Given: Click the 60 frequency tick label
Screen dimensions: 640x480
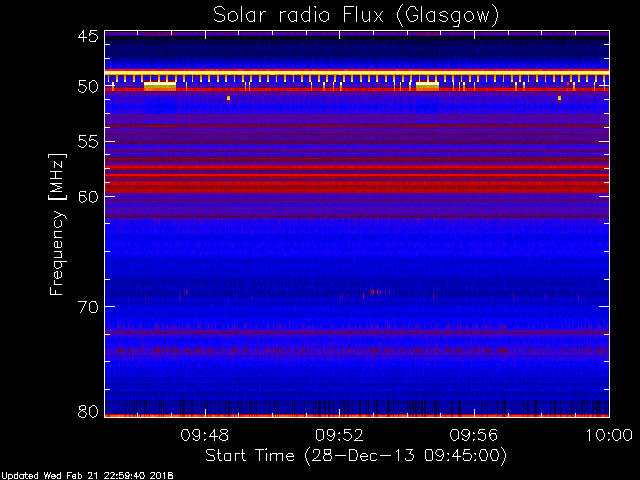Looking at the screenshot, I should 88,197.
